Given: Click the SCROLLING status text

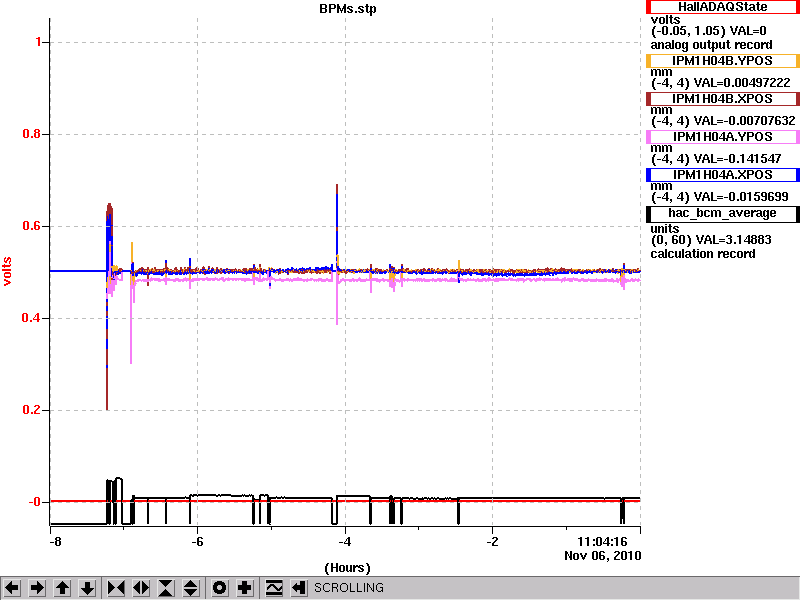Looking at the screenshot, I should point(349,588).
